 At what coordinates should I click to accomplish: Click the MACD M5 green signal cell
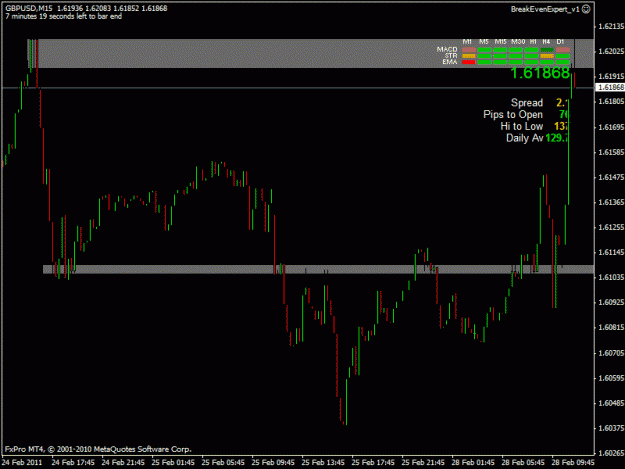[484, 50]
